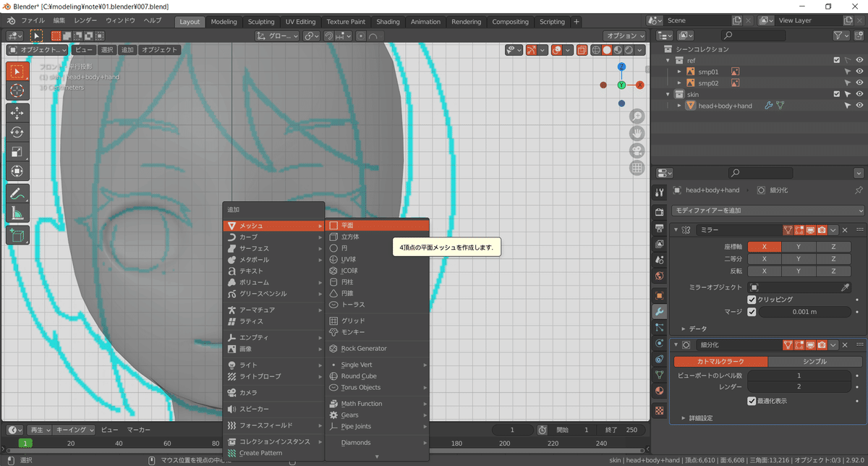Open the Modifier properties wrench tab

659,312
